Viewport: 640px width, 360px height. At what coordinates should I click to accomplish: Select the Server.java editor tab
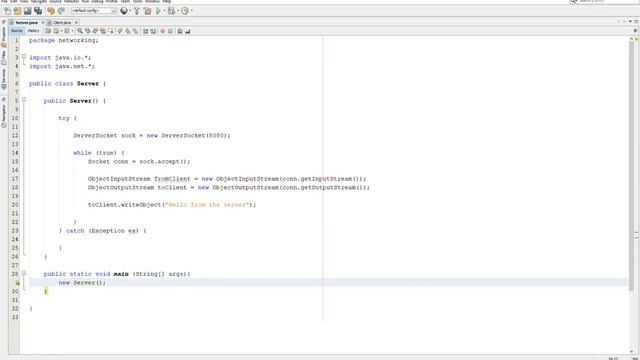[27, 23]
